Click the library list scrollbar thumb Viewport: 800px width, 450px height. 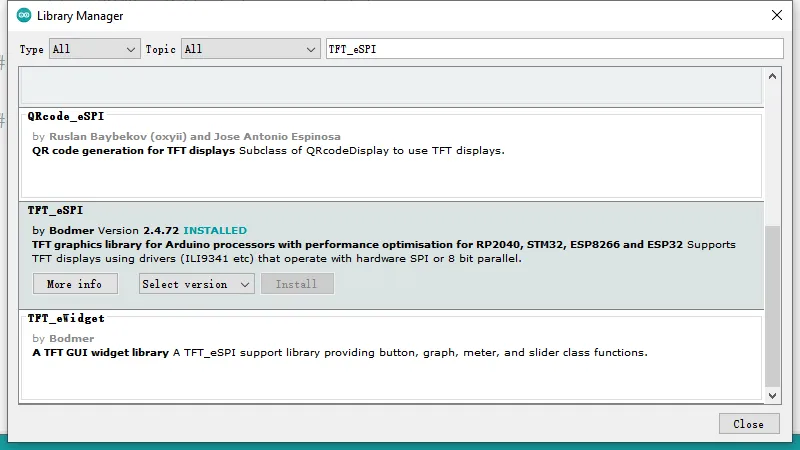772,306
